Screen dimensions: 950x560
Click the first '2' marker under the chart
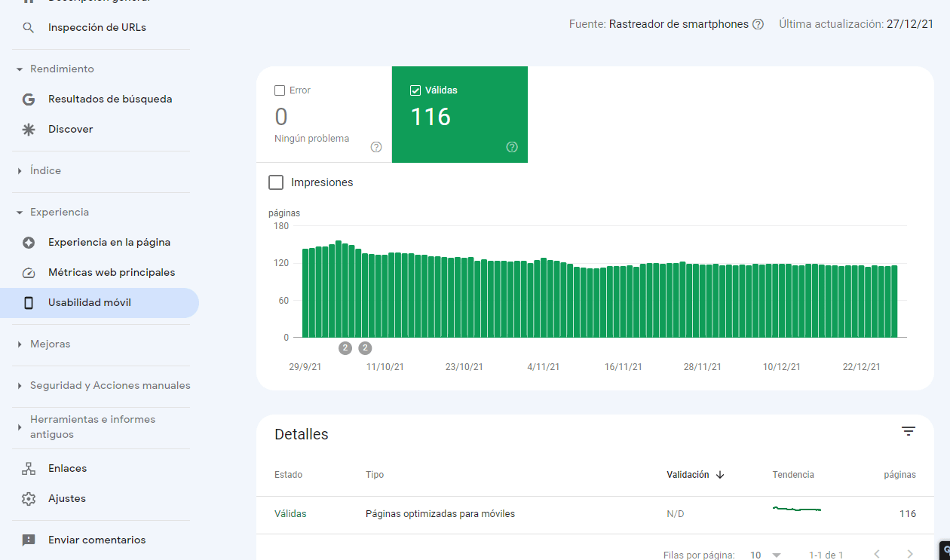tap(345, 347)
